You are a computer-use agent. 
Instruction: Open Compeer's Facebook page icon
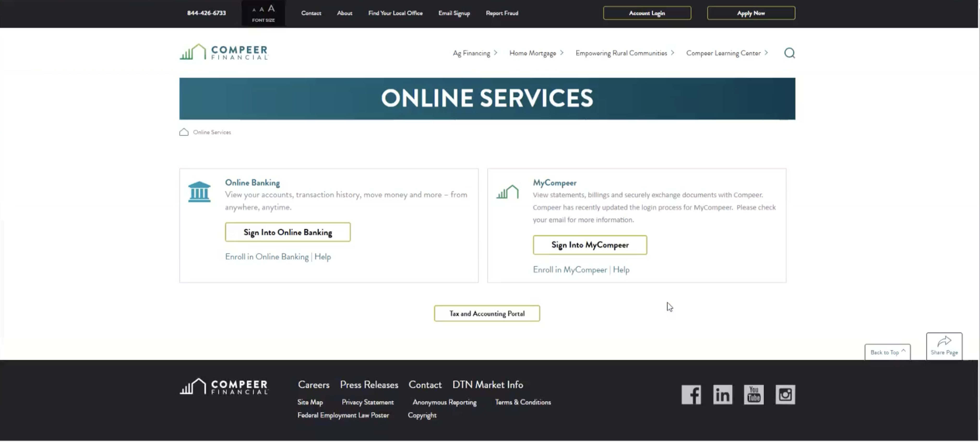pos(691,394)
